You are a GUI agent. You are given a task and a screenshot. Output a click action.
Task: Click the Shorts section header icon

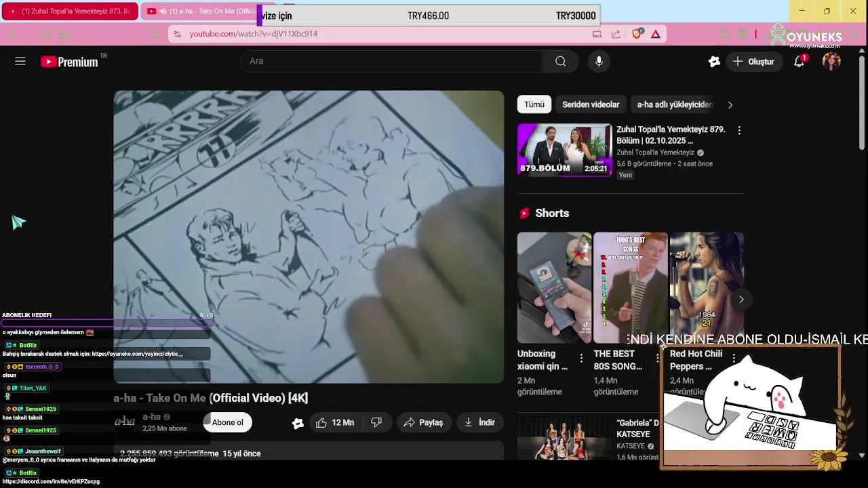524,213
